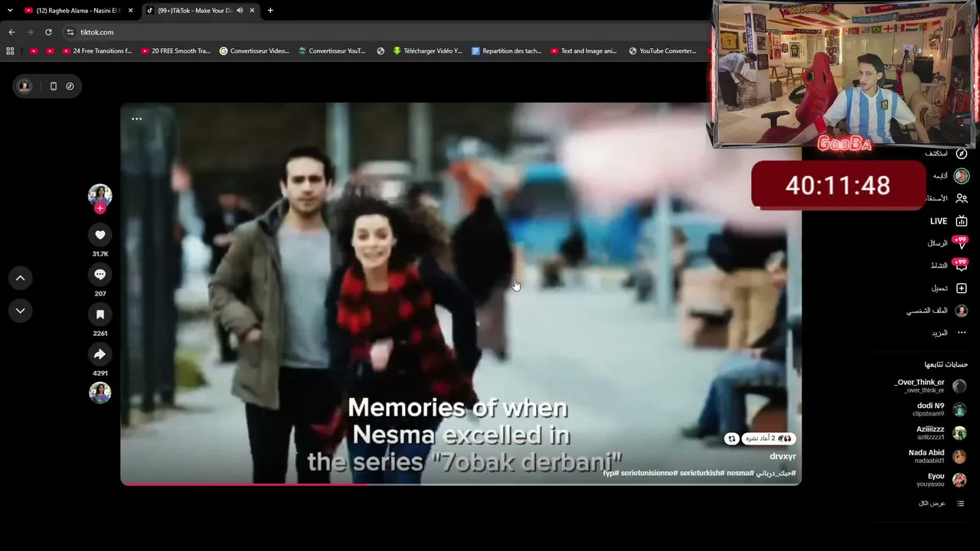Bookmark the video with the save icon
The image size is (980, 551).
point(100,315)
